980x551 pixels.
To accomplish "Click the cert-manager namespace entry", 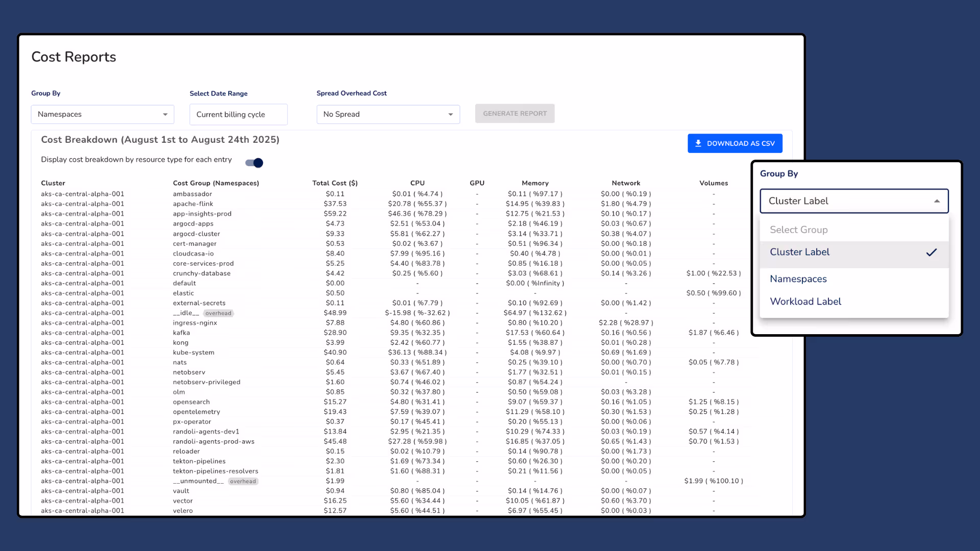I will pos(194,243).
